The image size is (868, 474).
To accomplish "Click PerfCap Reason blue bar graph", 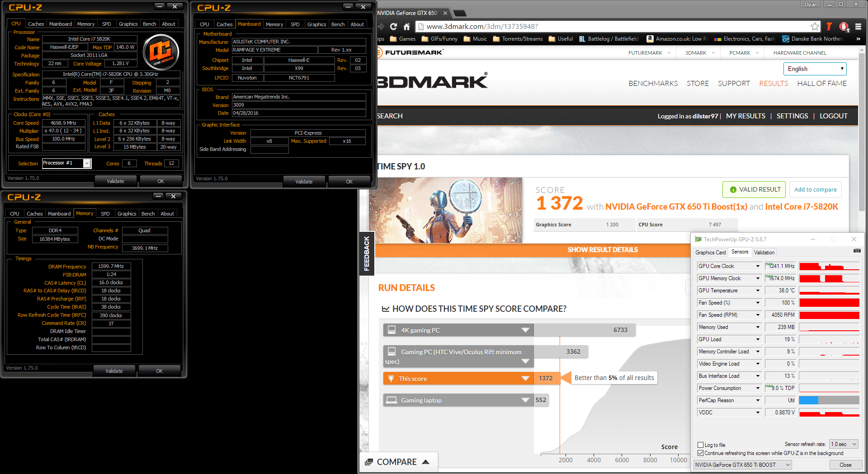I will click(x=829, y=400).
